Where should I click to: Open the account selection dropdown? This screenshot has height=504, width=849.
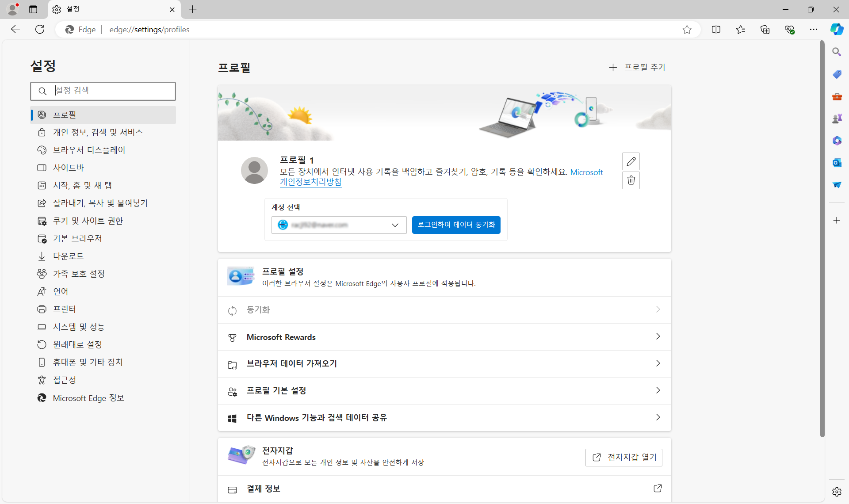click(x=339, y=225)
